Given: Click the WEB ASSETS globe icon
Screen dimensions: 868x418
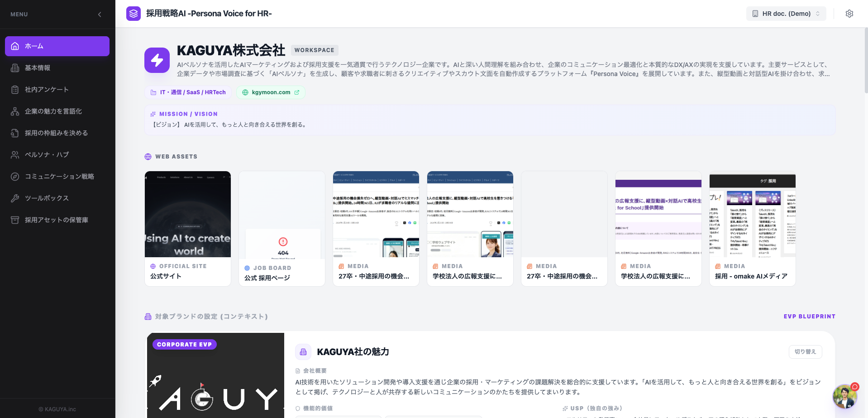Looking at the screenshot, I should click(x=148, y=157).
